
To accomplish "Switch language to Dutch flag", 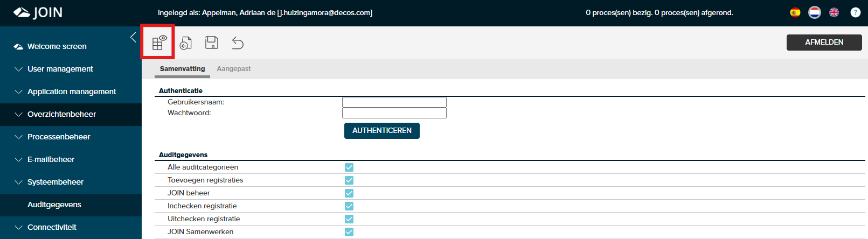I will (x=815, y=12).
